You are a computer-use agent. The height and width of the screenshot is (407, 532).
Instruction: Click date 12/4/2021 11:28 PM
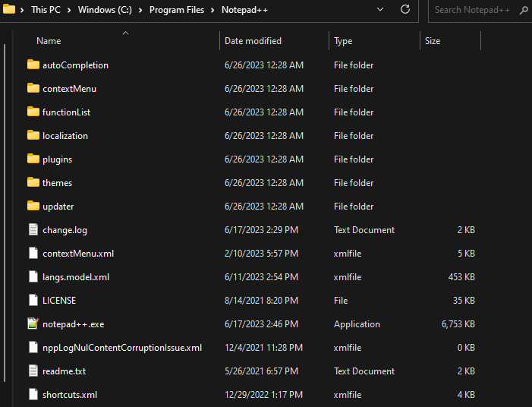[x=263, y=348]
